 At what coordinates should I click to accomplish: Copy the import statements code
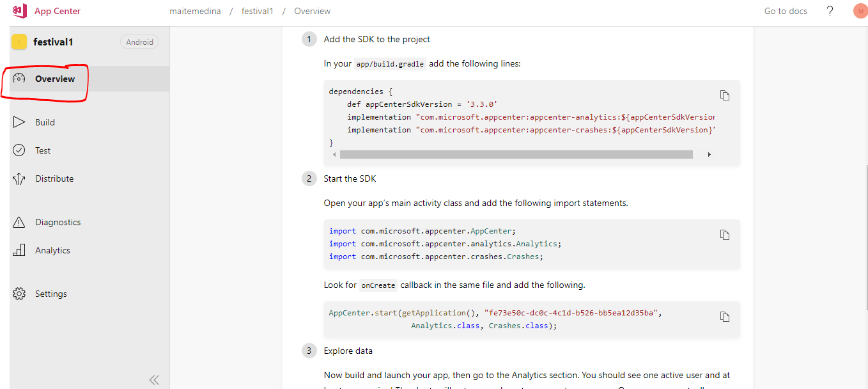tap(724, 235)
